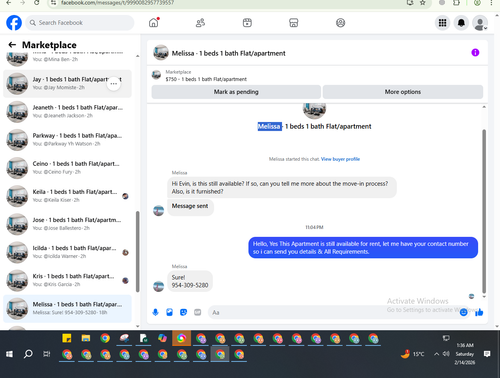Open the Groups icon in top bar
This screenshot has height=378, width=500.
click(340, 23)
